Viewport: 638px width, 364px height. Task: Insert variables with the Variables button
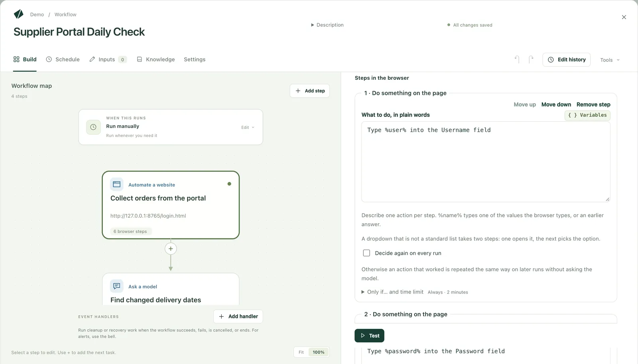pos(587,115)
